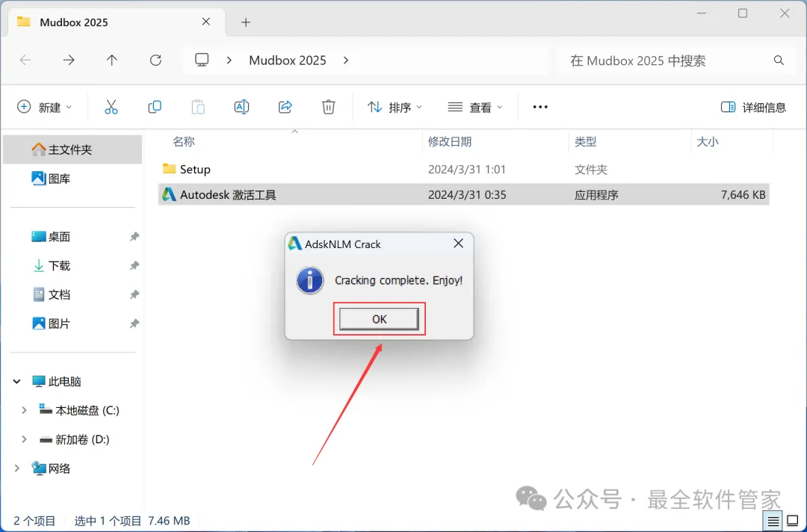Select 本地磁盘 (C:) drive
The image size is (807, 532).
79,410
